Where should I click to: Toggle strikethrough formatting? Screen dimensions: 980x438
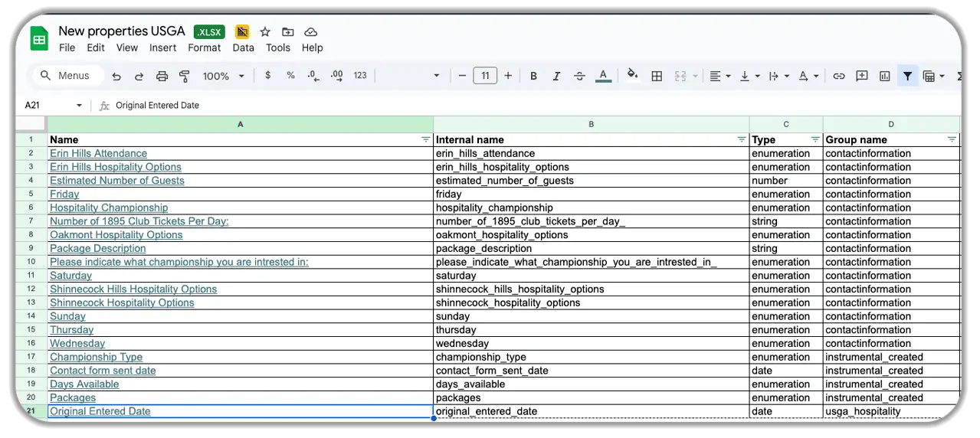[579, 76]
